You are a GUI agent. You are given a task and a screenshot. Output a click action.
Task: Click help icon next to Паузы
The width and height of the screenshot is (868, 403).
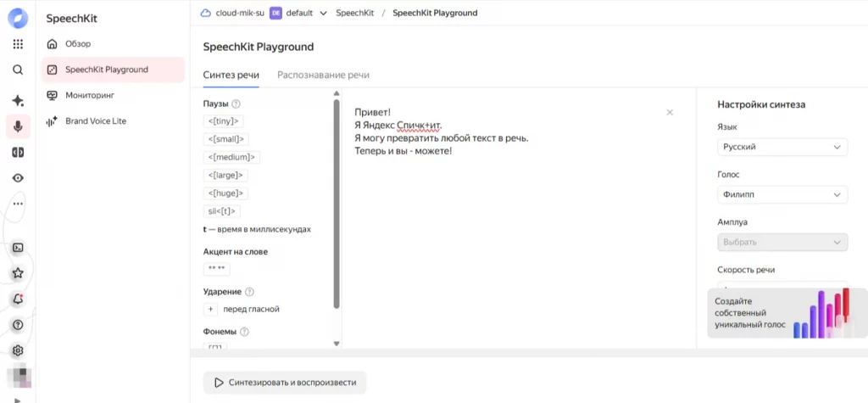click(x=236, y=104)
